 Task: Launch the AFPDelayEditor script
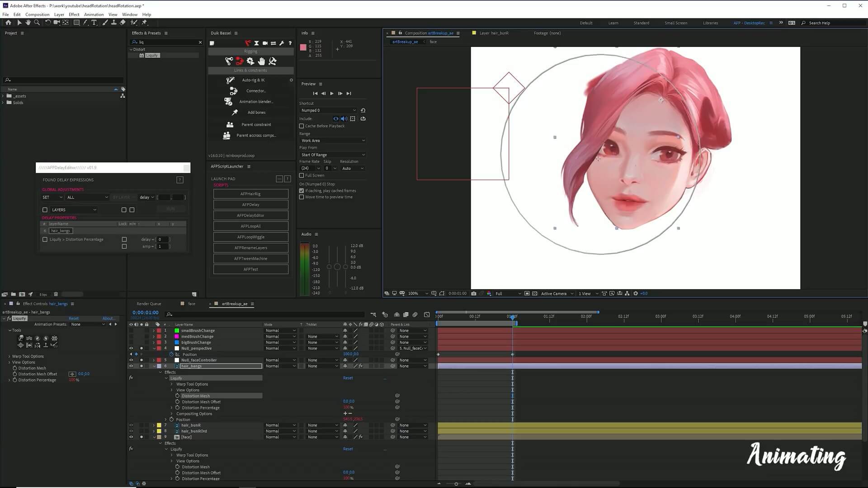point(250,216)
